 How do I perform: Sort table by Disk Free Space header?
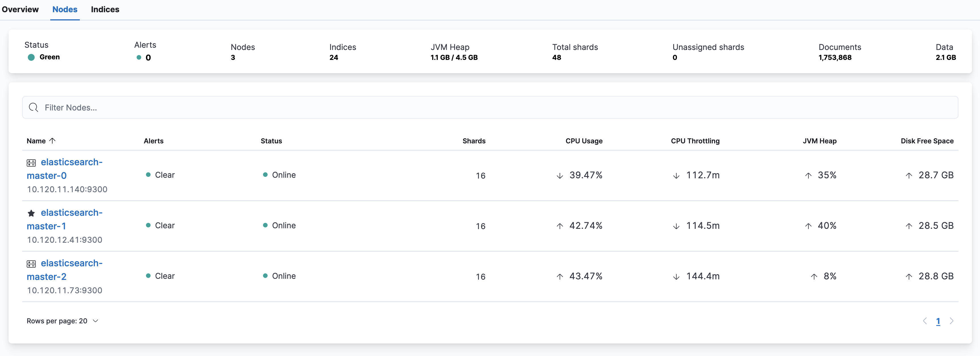coord(927,141)
